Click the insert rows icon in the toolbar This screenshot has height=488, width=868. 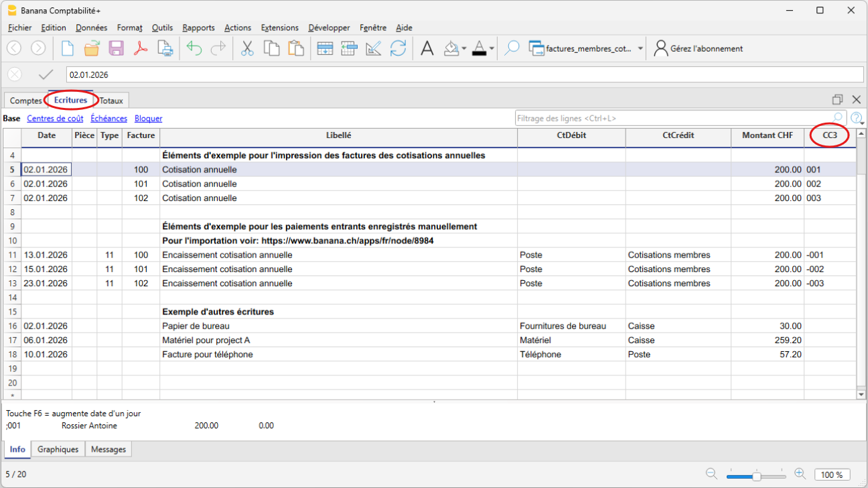325,48
